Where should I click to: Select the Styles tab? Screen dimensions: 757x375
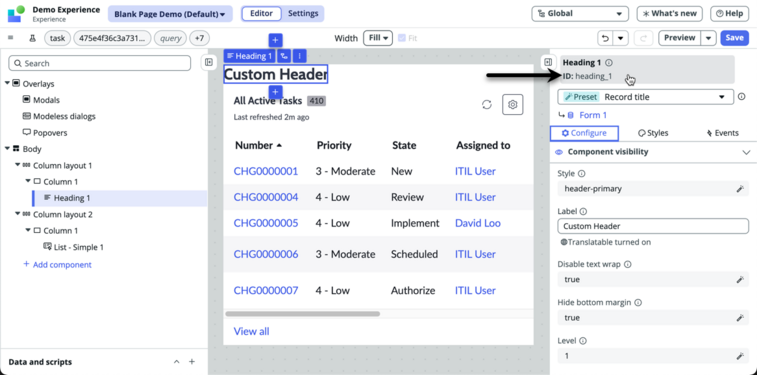tap(653, 133)
